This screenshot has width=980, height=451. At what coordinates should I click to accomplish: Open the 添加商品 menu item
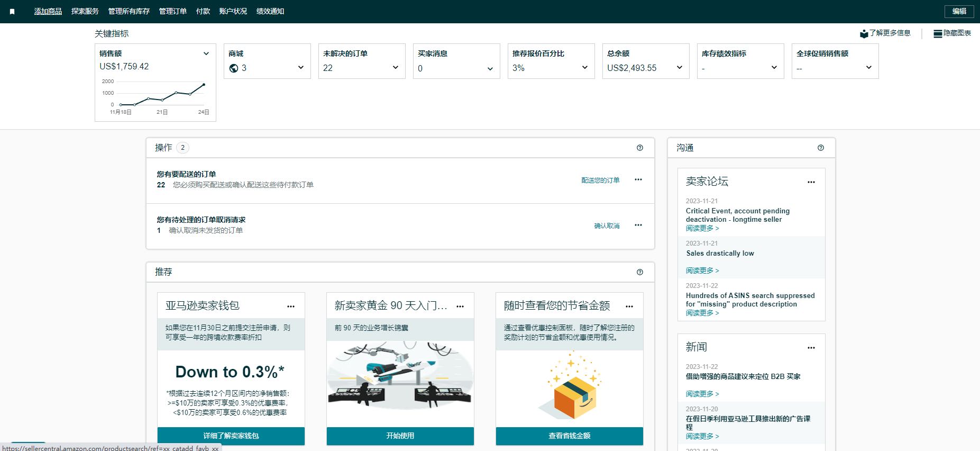pos(48,11)
